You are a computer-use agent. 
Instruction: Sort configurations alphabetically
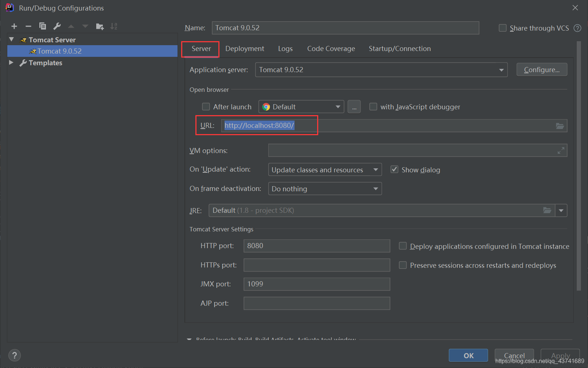[114, 26]
